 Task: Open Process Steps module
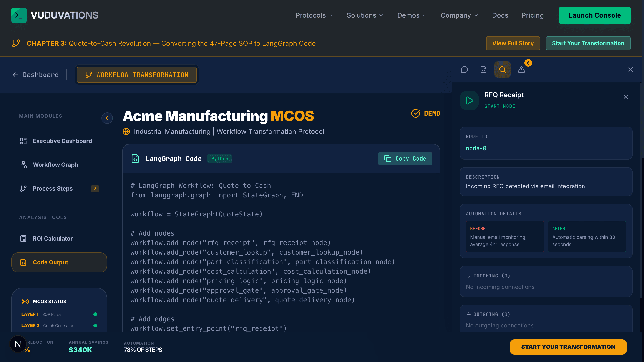pyautogui.click(x=59, y=188)
